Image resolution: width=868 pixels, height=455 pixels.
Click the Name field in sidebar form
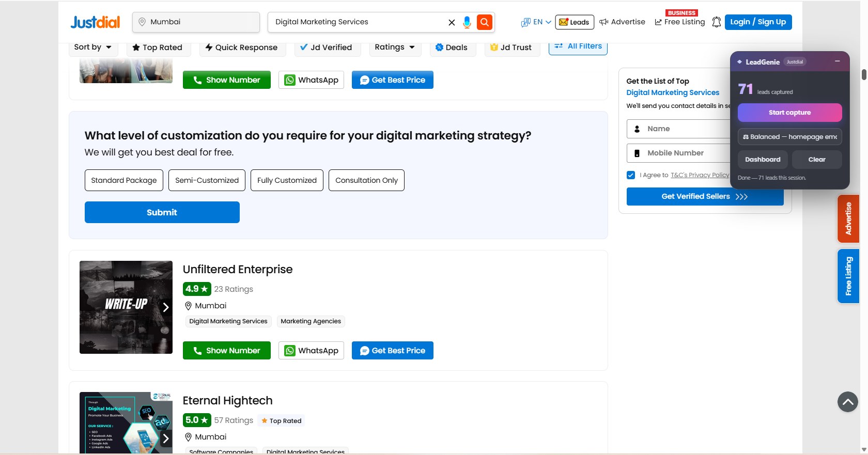tap(679, 129)
